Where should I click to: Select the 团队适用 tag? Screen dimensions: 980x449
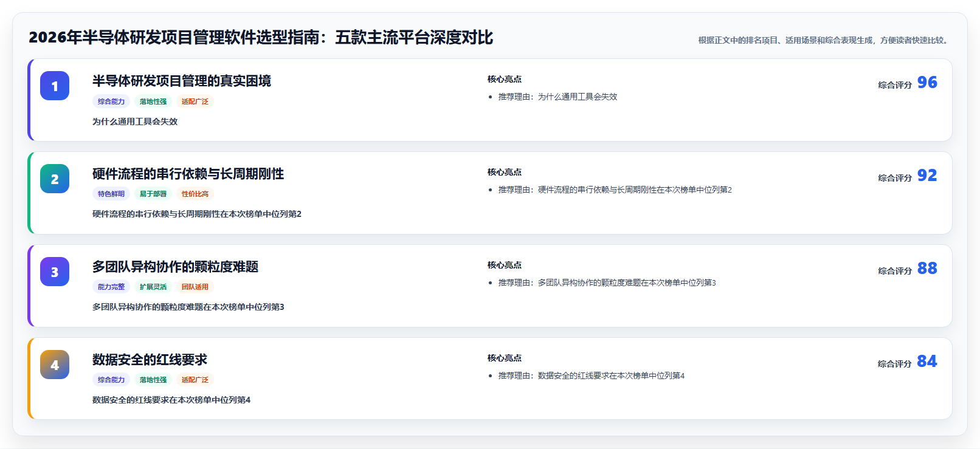[195, 287]
